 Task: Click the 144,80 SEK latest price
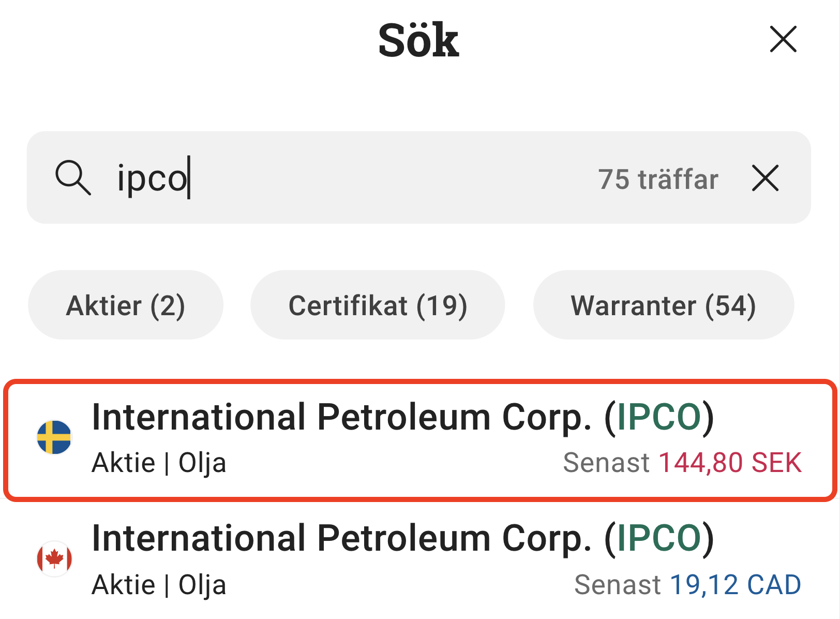[730, 463]
